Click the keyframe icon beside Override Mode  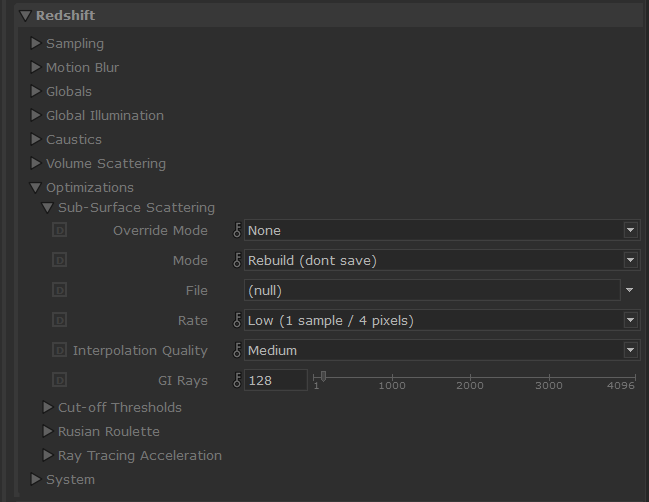(x=237, y=231)
